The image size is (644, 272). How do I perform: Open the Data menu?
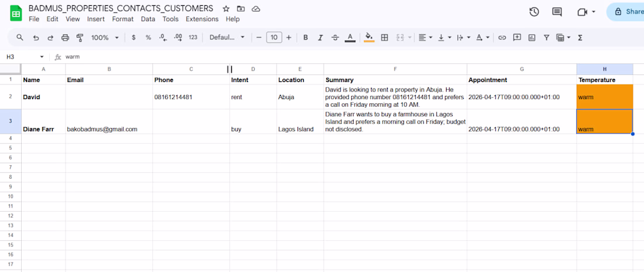coord(148,19)
